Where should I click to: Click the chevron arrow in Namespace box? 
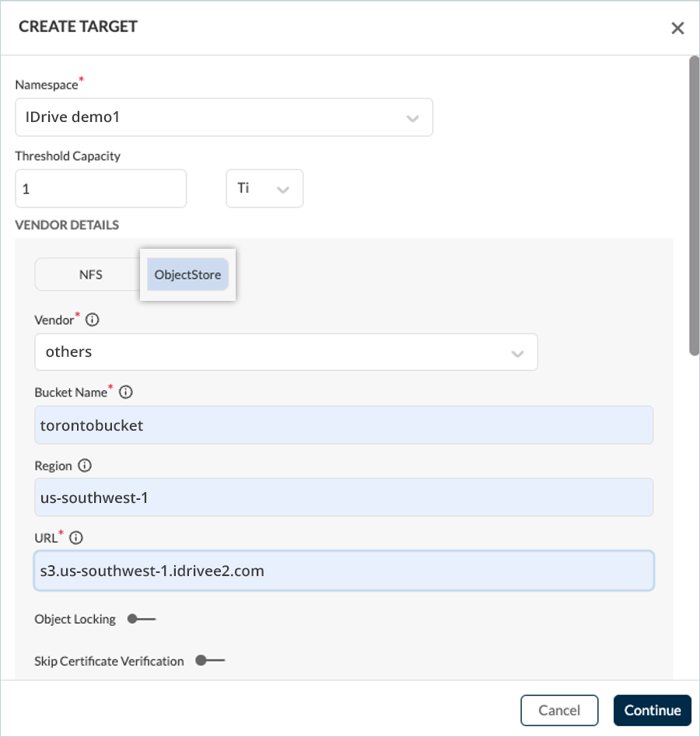[x=412, y=118]
